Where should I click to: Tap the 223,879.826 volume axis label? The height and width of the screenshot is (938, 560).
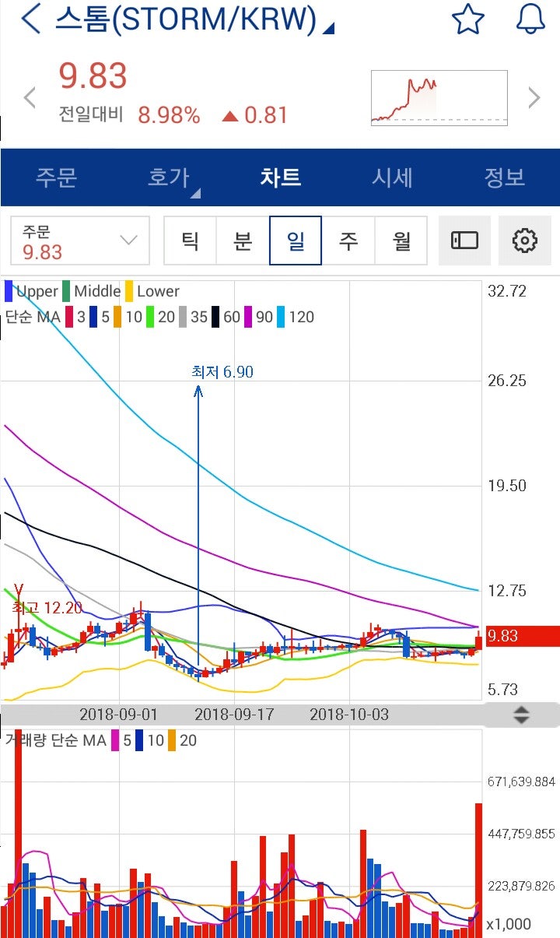click(x=522, y=886)
